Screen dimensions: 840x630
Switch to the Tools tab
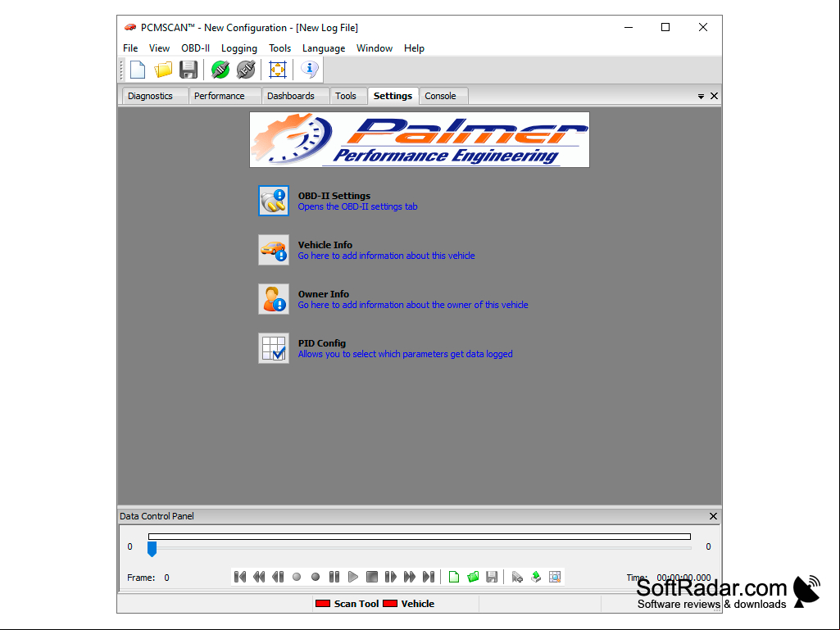(x=348, y=96)
